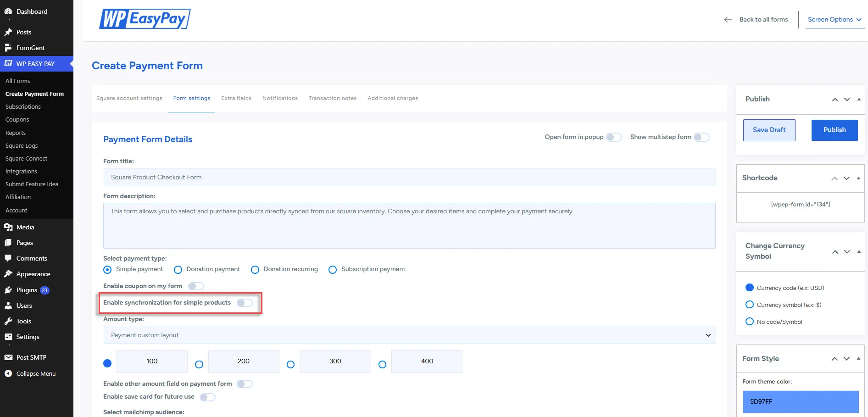Image resolution: width=868 pixels, height=417 pixels.
Task: Toggle Open form in popup switch
Action: click(614, 137)
